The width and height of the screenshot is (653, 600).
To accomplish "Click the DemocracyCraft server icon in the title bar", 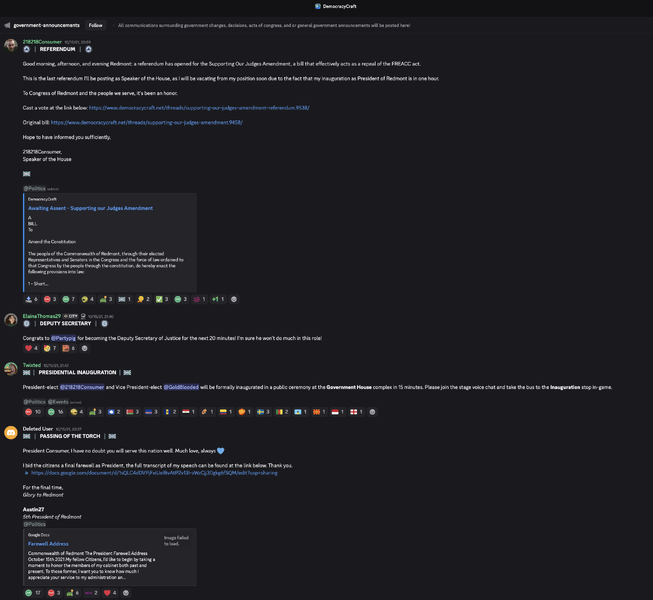I will coord(318,6).
